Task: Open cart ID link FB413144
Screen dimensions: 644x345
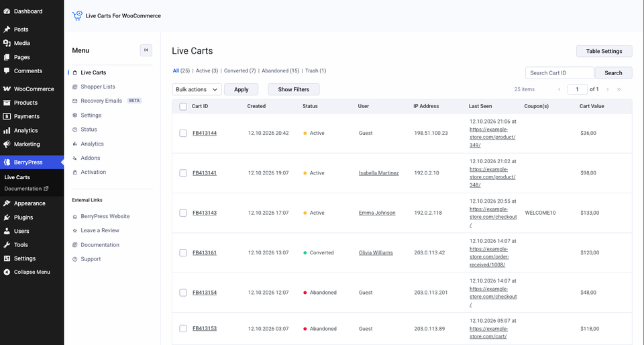Action: tap(205, 133)
